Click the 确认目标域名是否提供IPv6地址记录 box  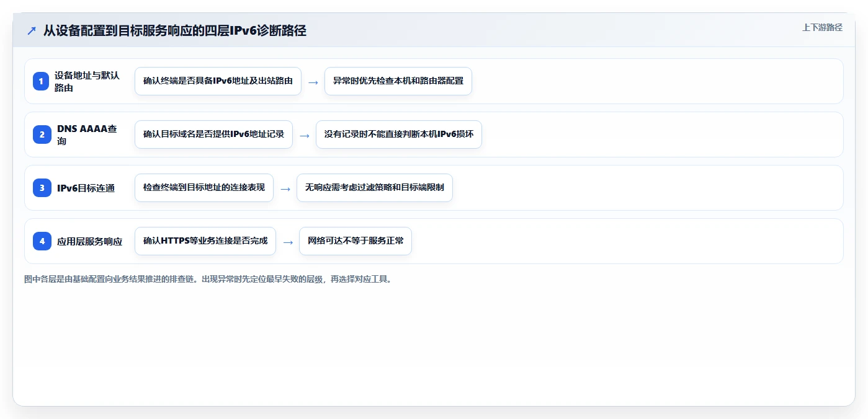(x=213, y=135)
